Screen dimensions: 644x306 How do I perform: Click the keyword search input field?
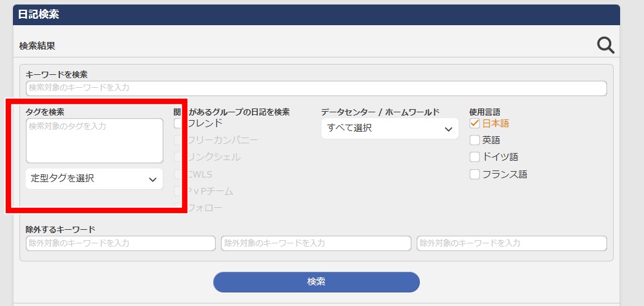[316, 88]
